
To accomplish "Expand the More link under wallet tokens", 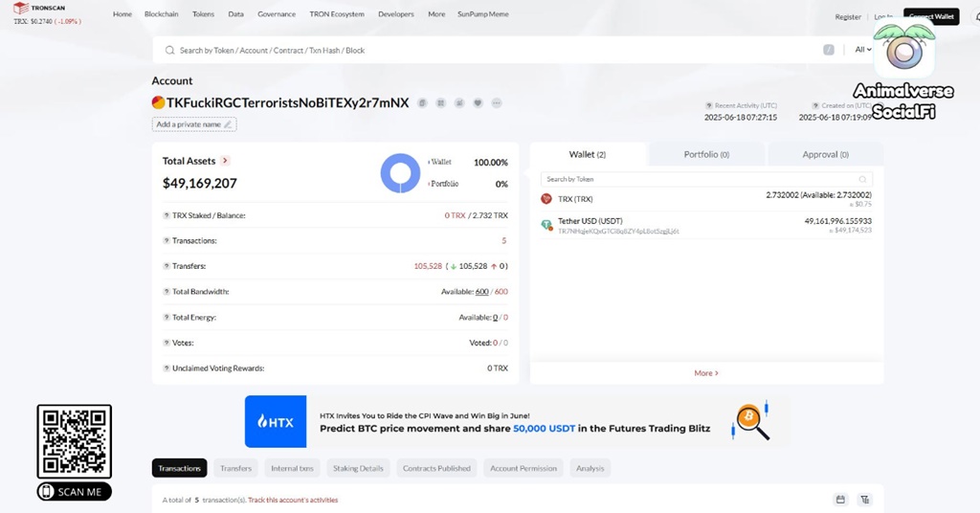I will coord(705,373).
